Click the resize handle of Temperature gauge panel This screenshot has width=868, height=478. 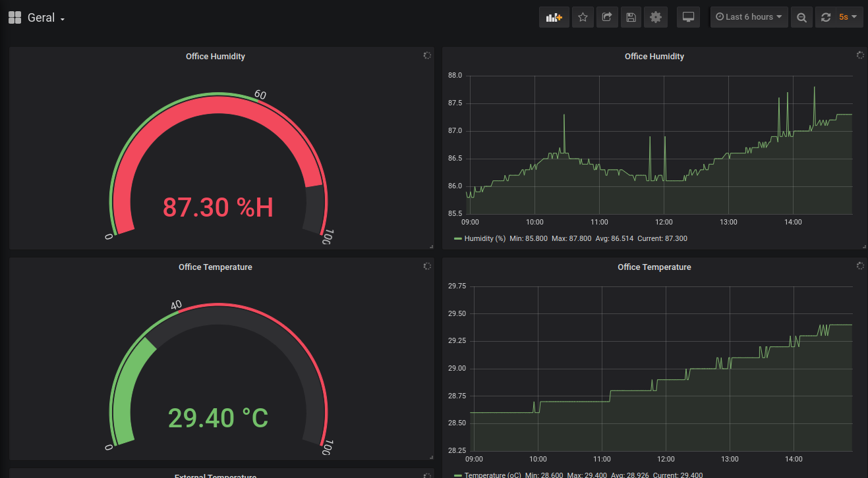(431, 457)
